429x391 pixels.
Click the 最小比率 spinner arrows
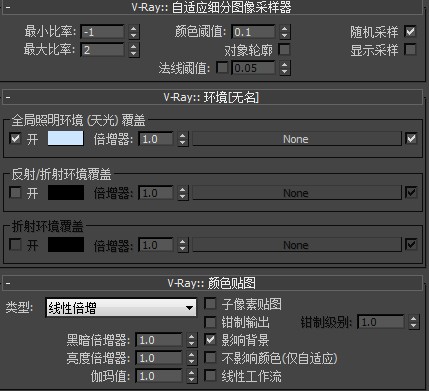point(134,32)
